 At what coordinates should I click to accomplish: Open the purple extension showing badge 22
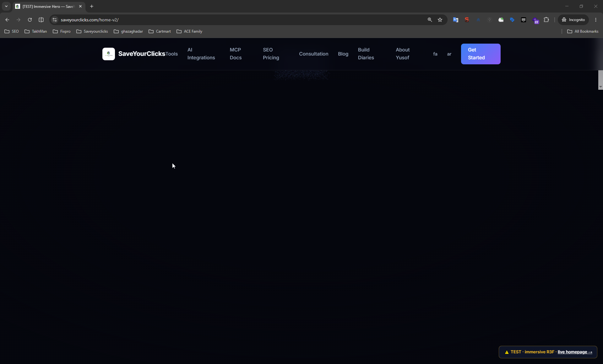pyautogui.click(x=535, y=20)
